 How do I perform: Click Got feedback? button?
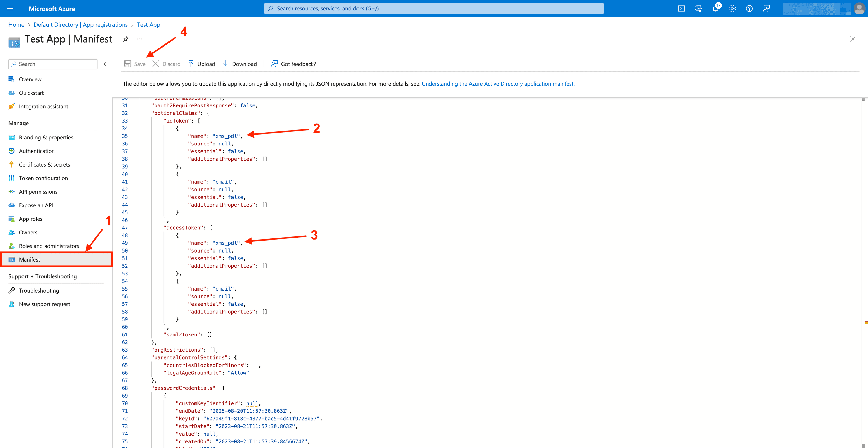(293, 64)
